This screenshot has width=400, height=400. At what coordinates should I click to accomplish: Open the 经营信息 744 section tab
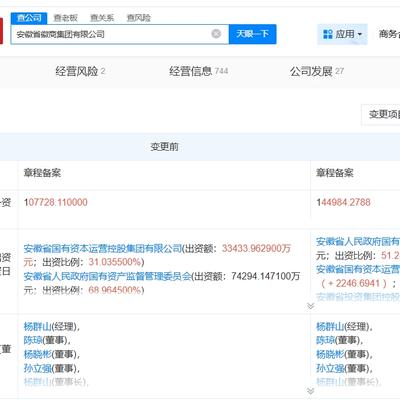(x=198, y=71)
